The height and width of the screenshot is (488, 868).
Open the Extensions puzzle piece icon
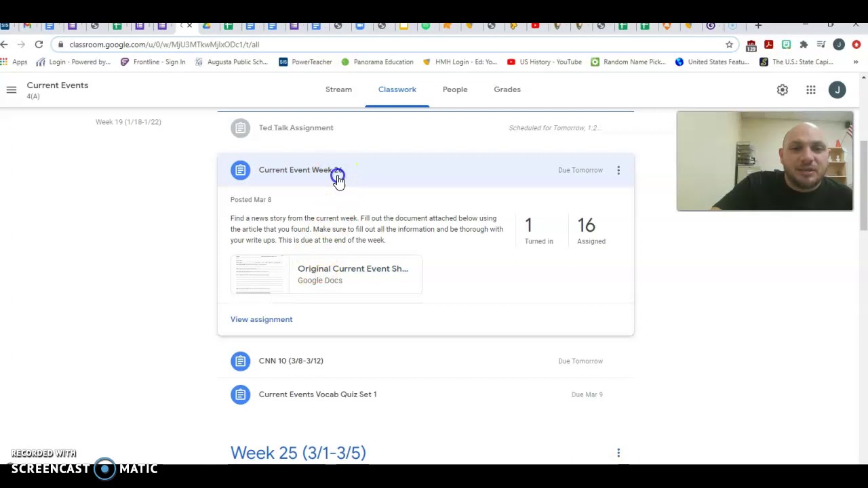[x=804, y=44]
